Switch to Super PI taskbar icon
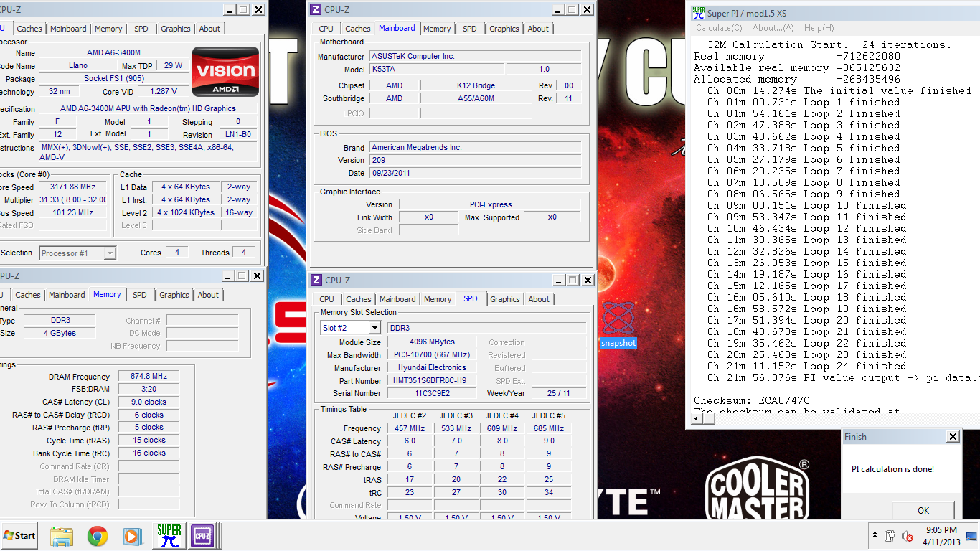The width and height of the screenshot is (980, 551). pos(169,535)
